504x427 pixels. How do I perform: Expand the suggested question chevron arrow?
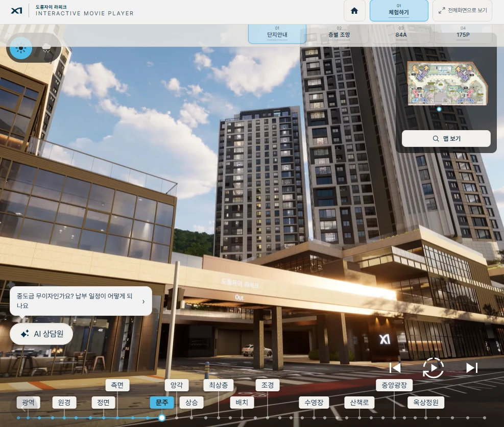pos(143,302)
